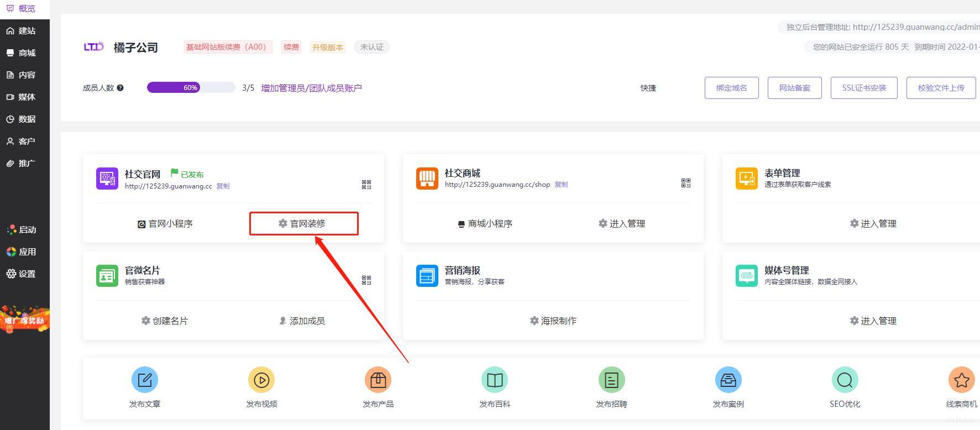
Task: Click the help icon beside 成员人数
Action: coord(120,88)
